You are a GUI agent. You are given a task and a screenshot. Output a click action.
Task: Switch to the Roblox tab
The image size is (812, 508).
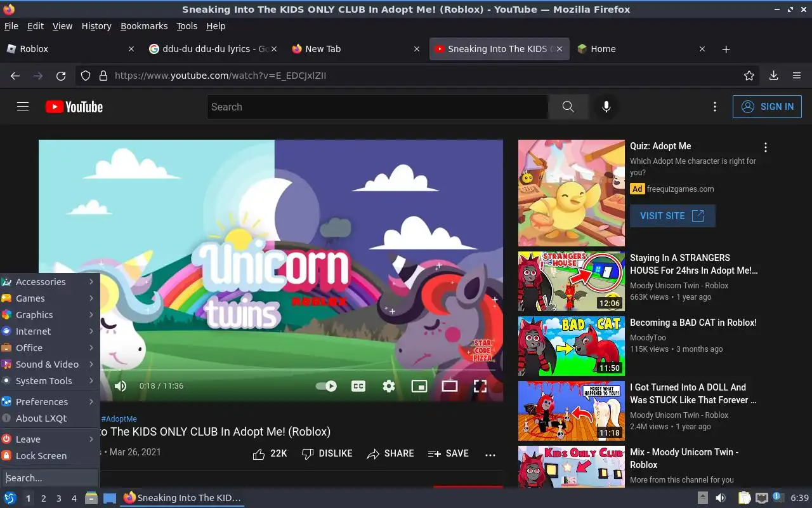pos(70,49)
